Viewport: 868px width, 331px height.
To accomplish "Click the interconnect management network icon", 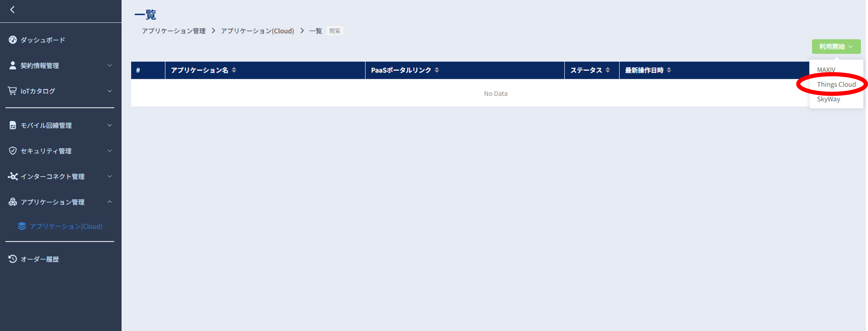I will (12, 176).
